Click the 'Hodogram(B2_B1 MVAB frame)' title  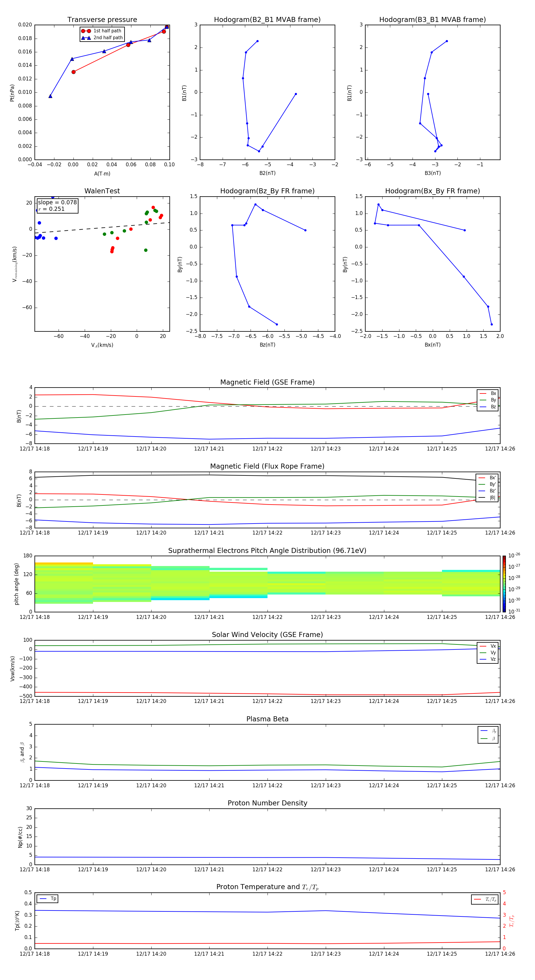tap(267, 20)
